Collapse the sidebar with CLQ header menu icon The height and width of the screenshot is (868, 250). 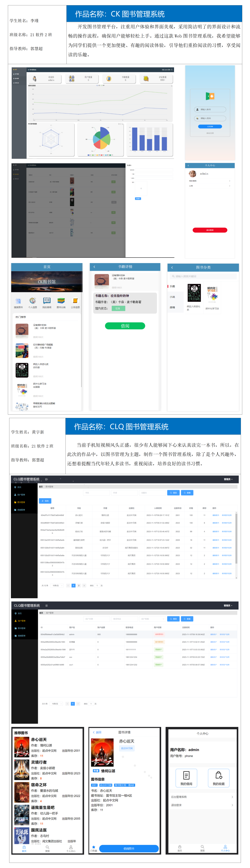[47, 479]
